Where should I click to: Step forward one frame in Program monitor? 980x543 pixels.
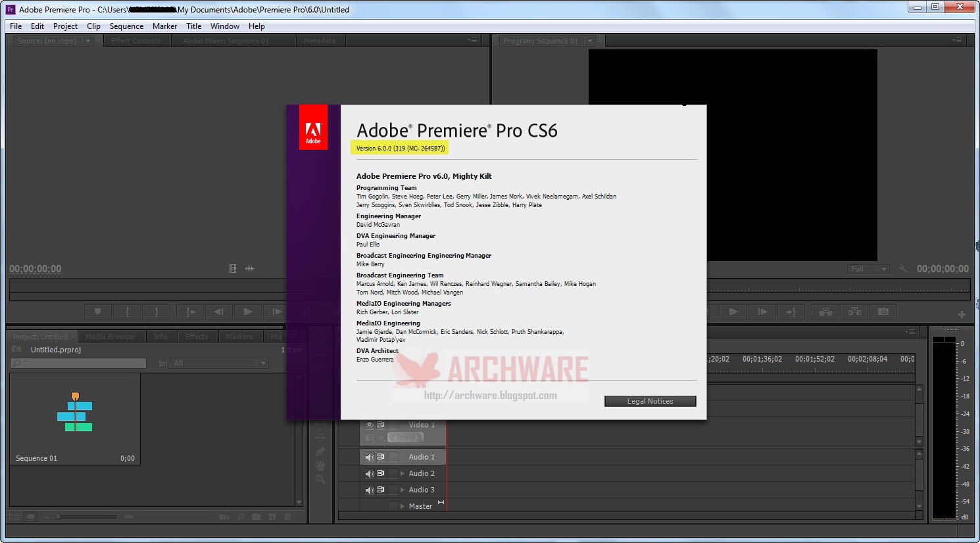point(762,312)
